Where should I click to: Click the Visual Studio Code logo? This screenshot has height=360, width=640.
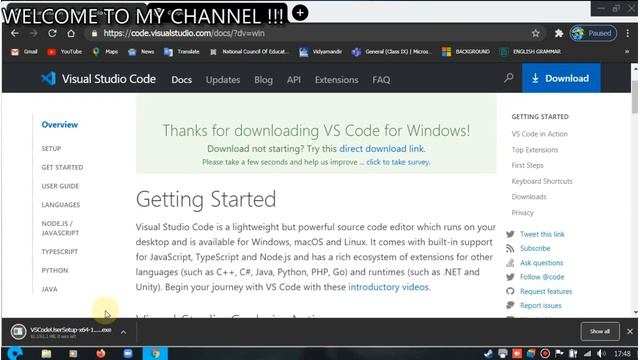(x=98, y=78)
